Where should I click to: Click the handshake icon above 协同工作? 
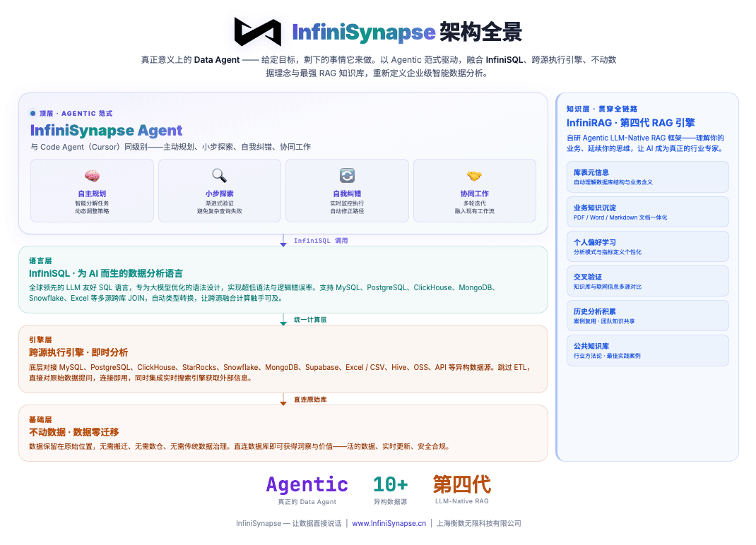point(474,176)
